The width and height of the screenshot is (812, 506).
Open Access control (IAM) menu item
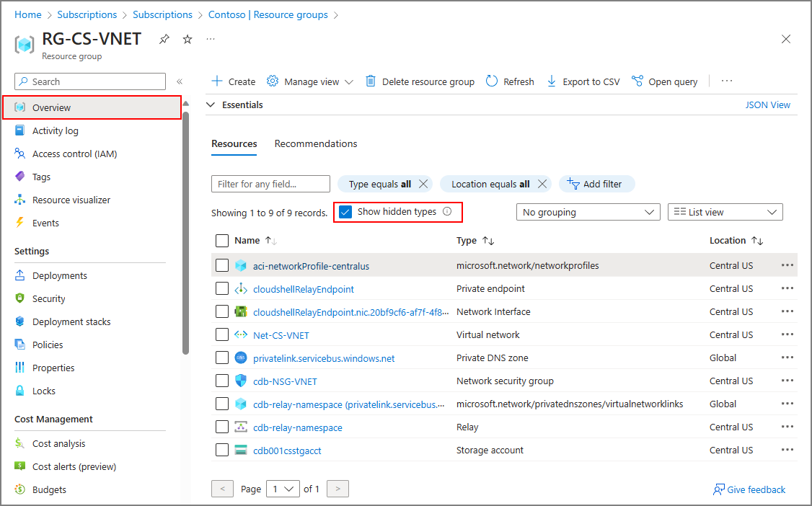pyautogui.click(x=74, y=154)
